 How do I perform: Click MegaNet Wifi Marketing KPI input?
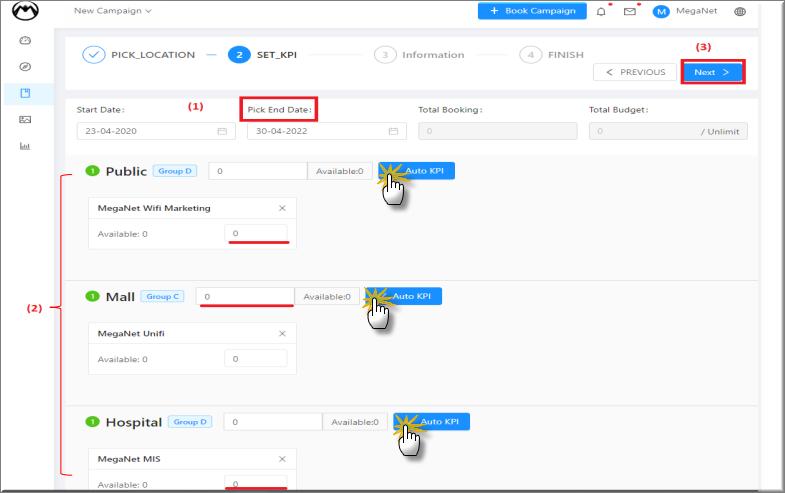coord(256,233)
